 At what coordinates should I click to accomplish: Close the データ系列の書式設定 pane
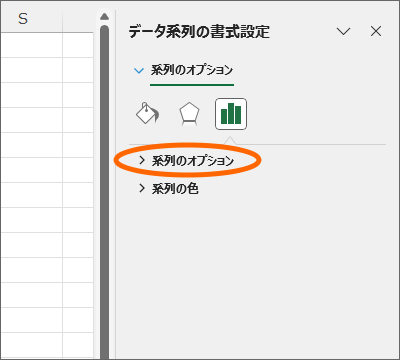[x=376, y=31]
